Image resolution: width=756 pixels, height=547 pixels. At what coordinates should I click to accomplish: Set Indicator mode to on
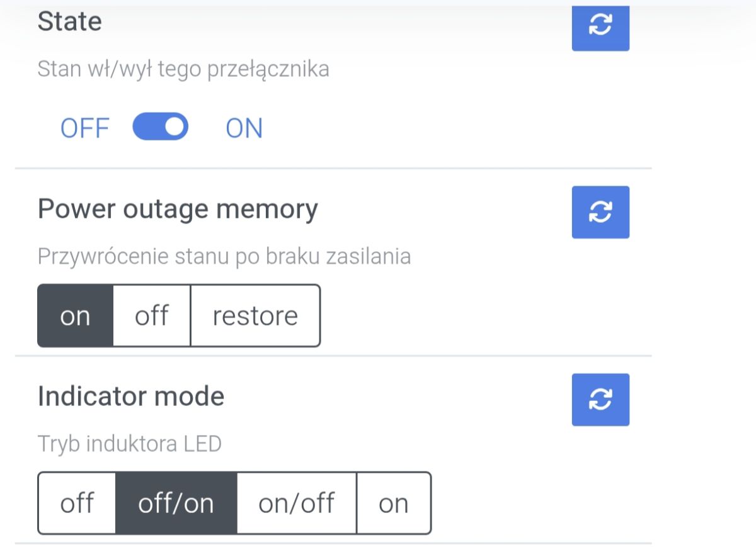point(394,503)
